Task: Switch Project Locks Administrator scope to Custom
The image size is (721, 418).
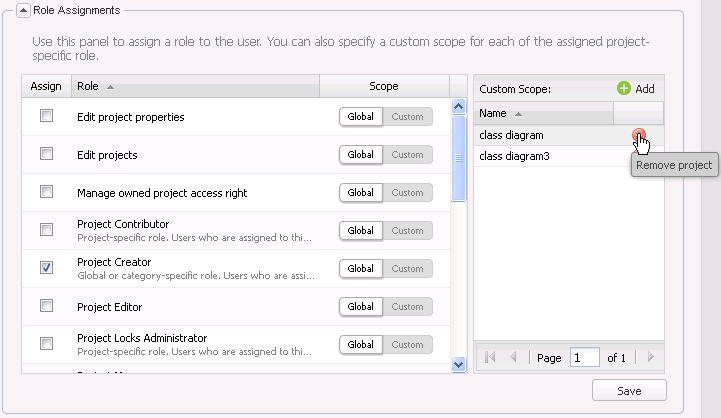Action: click(x=407, y=345)
